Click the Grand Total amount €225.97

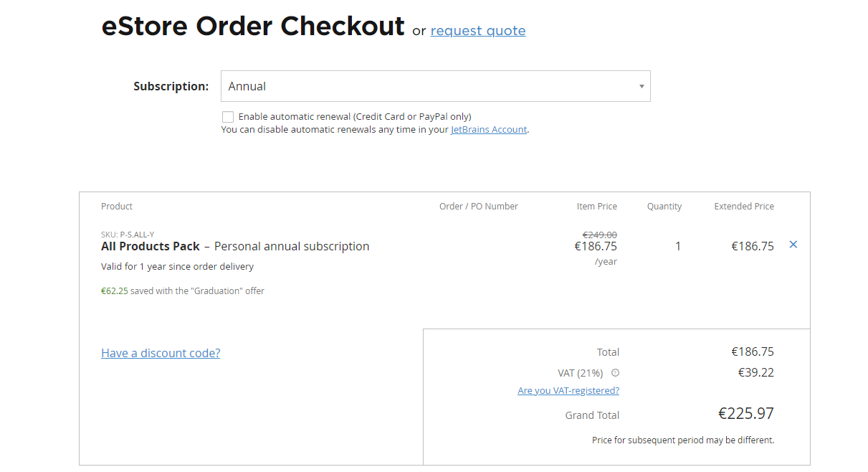coord(746,414)
